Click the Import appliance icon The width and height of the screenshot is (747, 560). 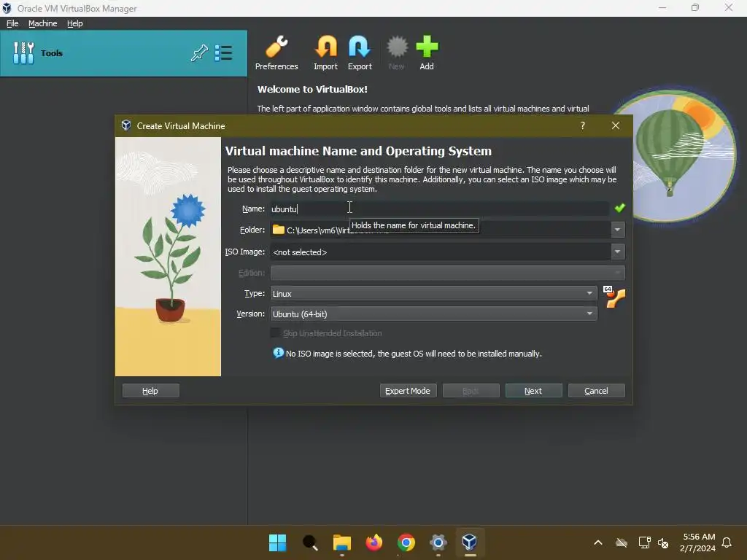point(326,52)
